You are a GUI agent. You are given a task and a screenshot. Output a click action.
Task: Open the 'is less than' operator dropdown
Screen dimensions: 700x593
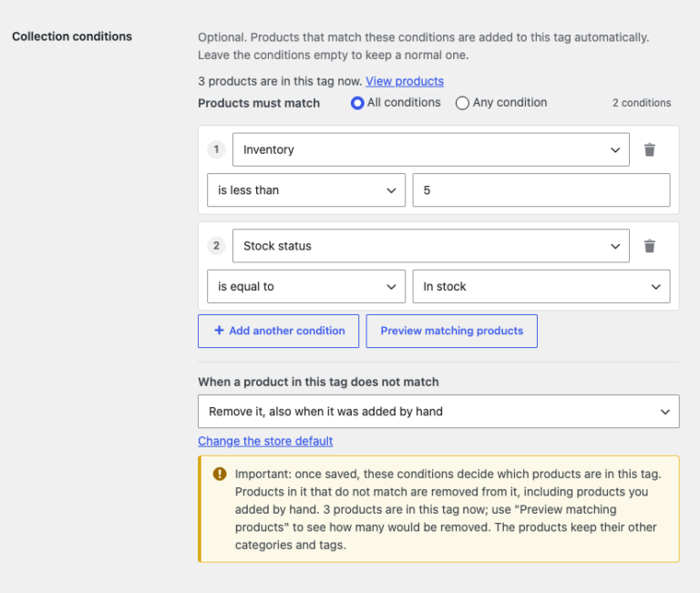[306, 190]
